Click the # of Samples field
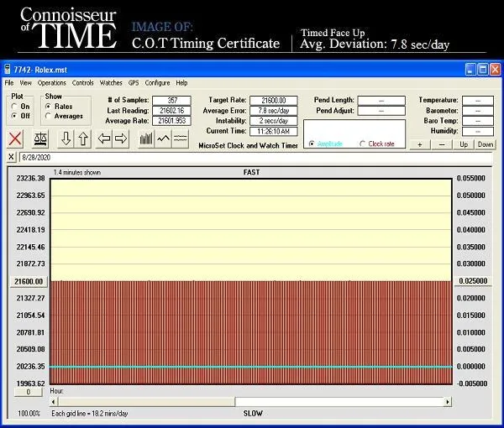This screenshot has width=504, height=428. (x=171, y=100)
